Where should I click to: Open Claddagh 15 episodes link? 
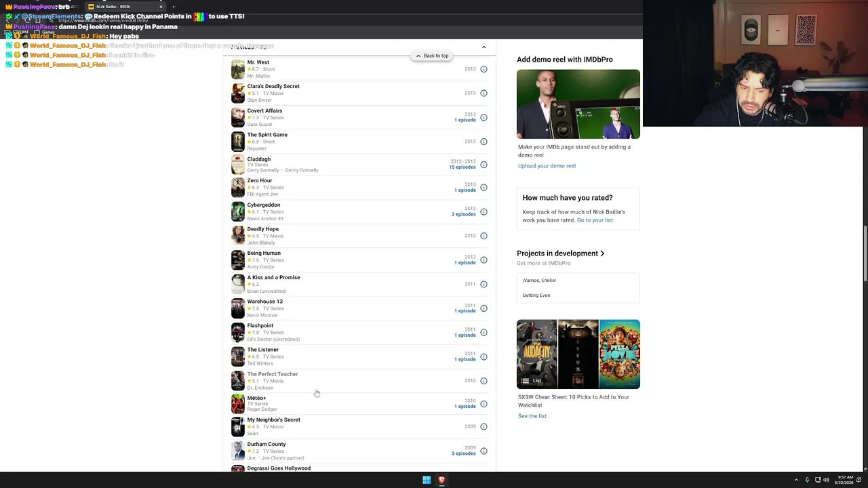(x=462, y=167)
